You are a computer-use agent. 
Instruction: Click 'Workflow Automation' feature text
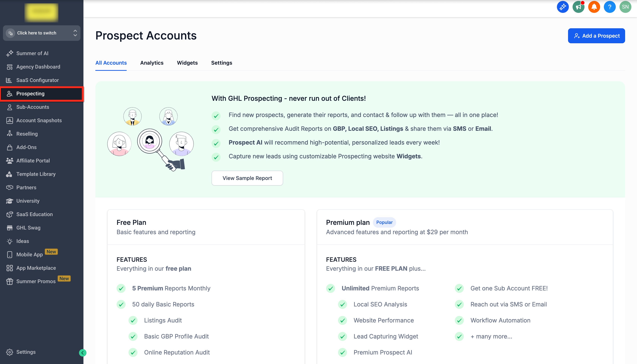pyautogui.click(x=500, y=320)
